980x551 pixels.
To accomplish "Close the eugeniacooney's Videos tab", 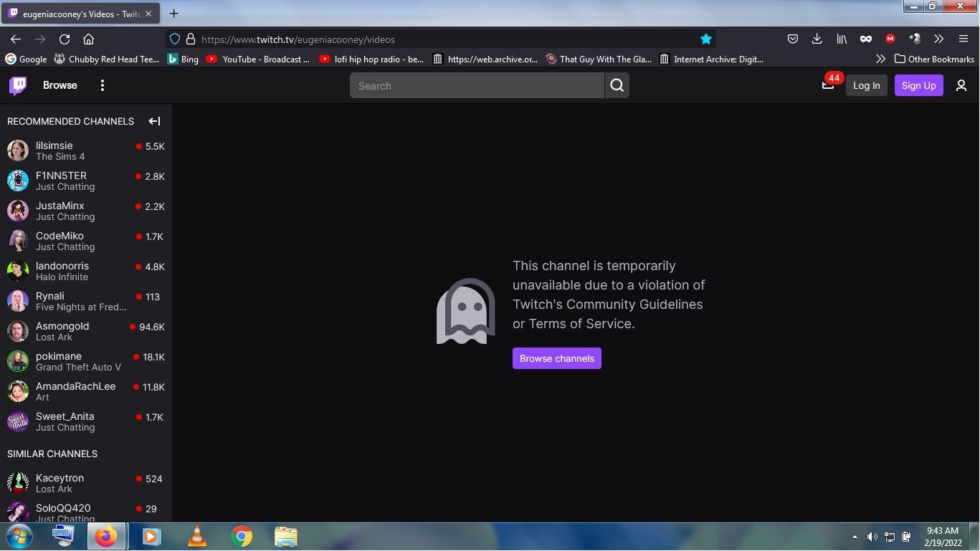I will [148, 14].
